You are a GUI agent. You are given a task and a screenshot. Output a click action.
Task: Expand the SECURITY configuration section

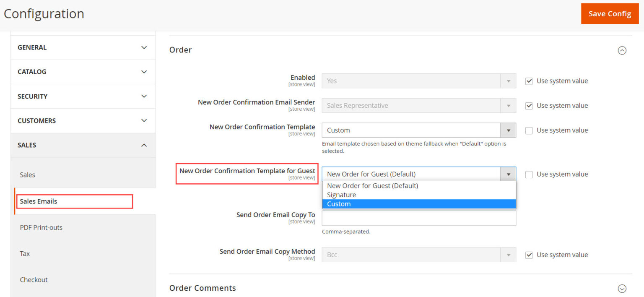(83, 96)
